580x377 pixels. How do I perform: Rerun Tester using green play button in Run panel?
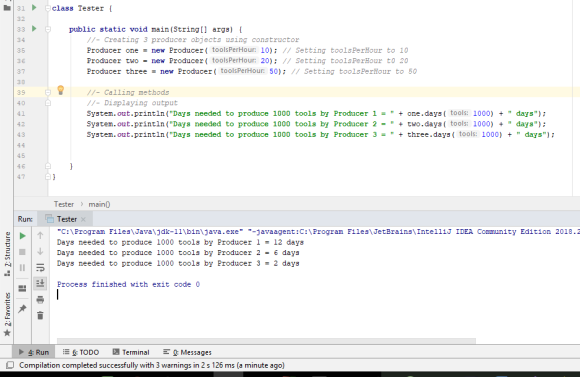(x=22, y=236)
